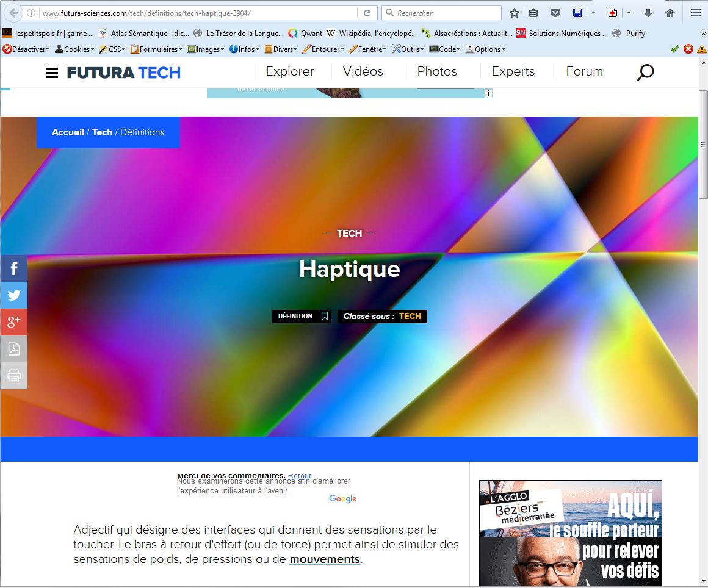This screenshot has height=588, width=708.
Task: Print the page using the printer icon
Action: click(13, 376)
